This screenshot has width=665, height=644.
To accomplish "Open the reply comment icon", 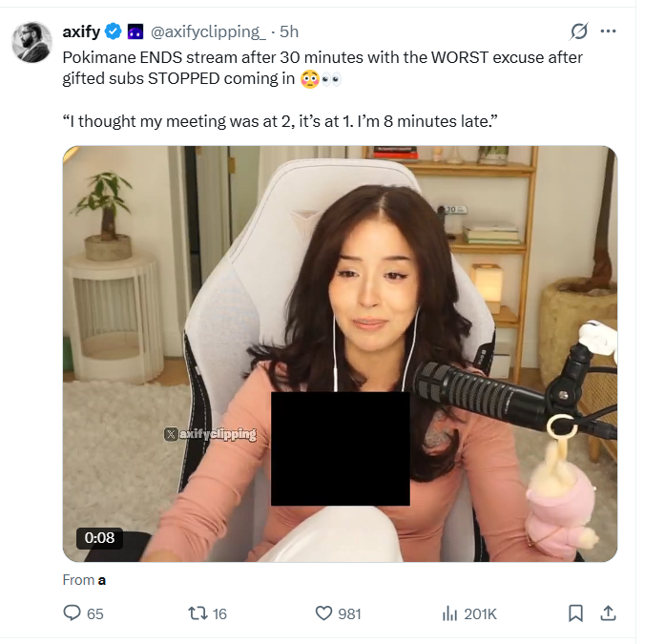I will (x=72, y=613).
